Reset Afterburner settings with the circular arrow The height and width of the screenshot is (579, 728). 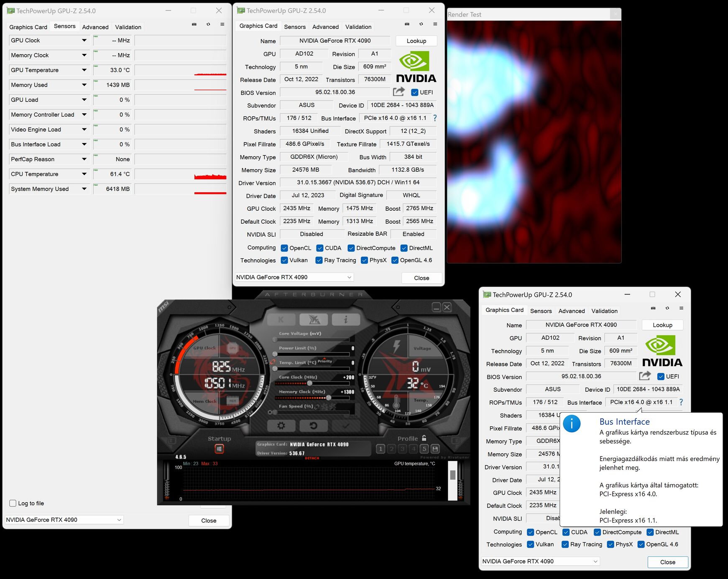(x=313, y=426)
